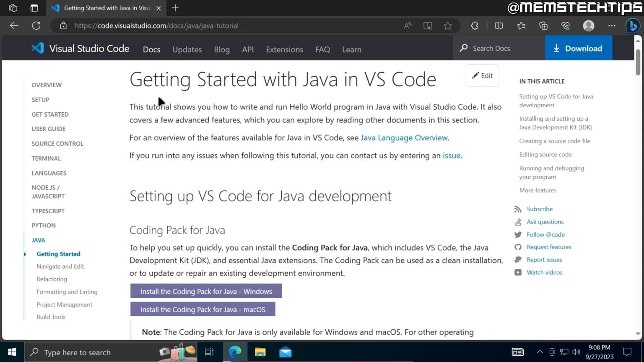Refresh the current page
Image resolution: width=644 pixels, height=362 pixels.
[x=36, y=26]
